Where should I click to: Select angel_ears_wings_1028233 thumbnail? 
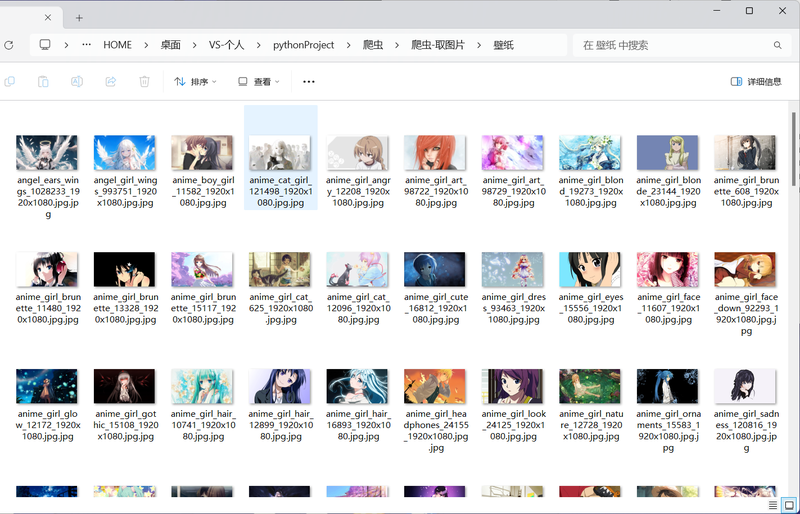46,153
